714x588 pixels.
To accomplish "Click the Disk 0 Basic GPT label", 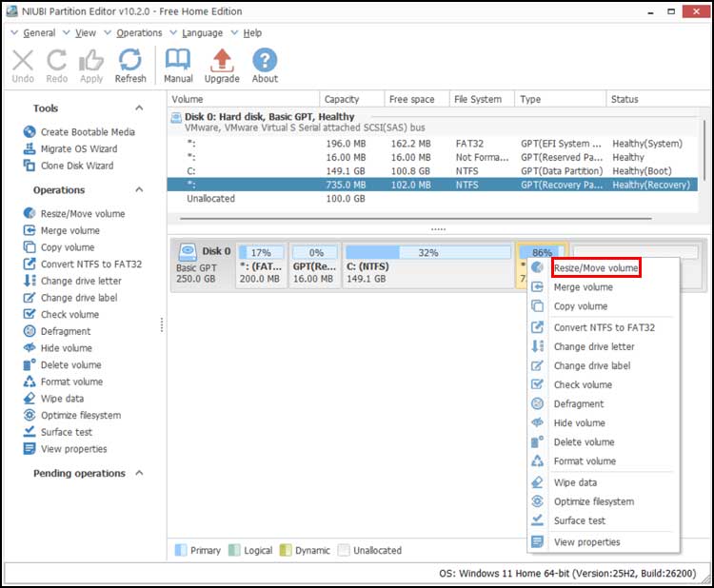I will pyautogui.click(x=204, y=265).
